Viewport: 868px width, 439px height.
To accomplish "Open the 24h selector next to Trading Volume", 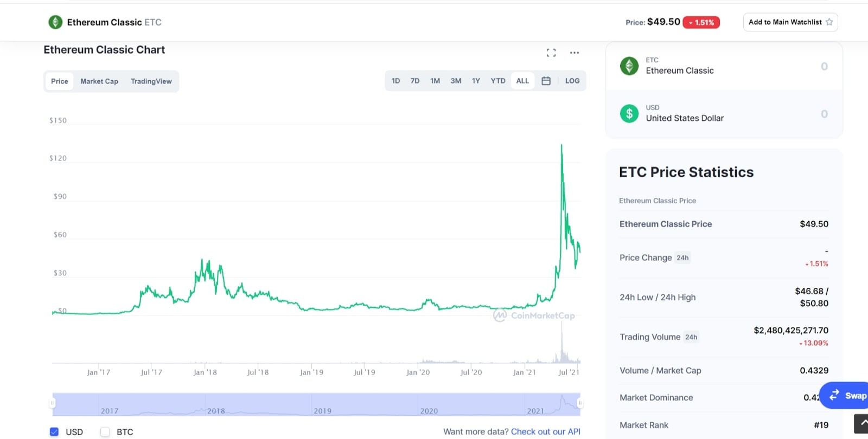I will tap(691, 337).
